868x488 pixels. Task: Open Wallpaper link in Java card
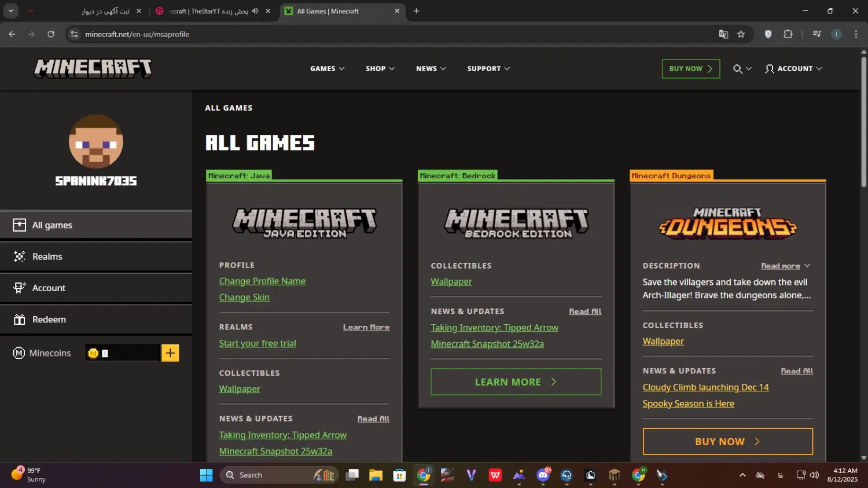(x=240, y=390)
